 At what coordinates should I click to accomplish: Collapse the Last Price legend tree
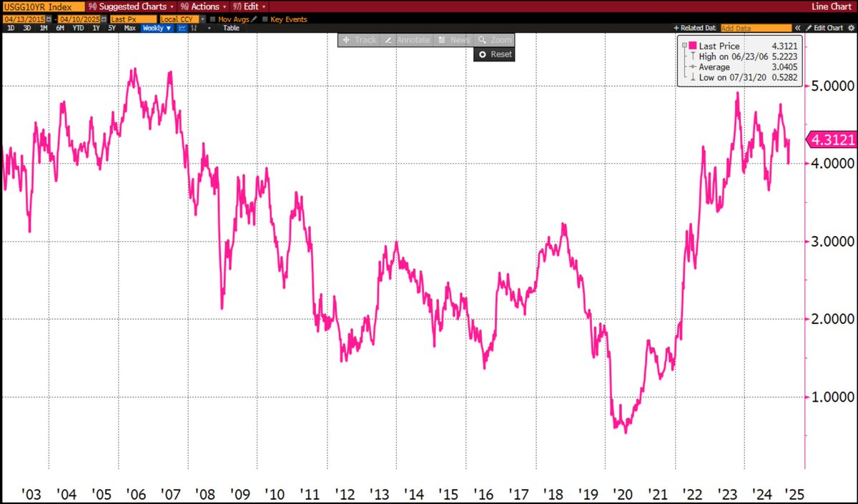tap(685, 46)
